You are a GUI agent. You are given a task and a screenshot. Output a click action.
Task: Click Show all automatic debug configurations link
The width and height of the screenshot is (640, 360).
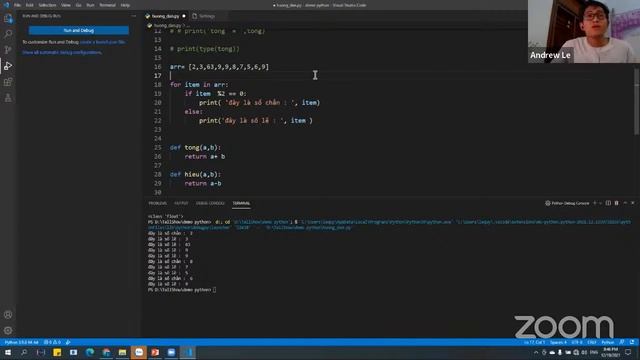[62, 52]
